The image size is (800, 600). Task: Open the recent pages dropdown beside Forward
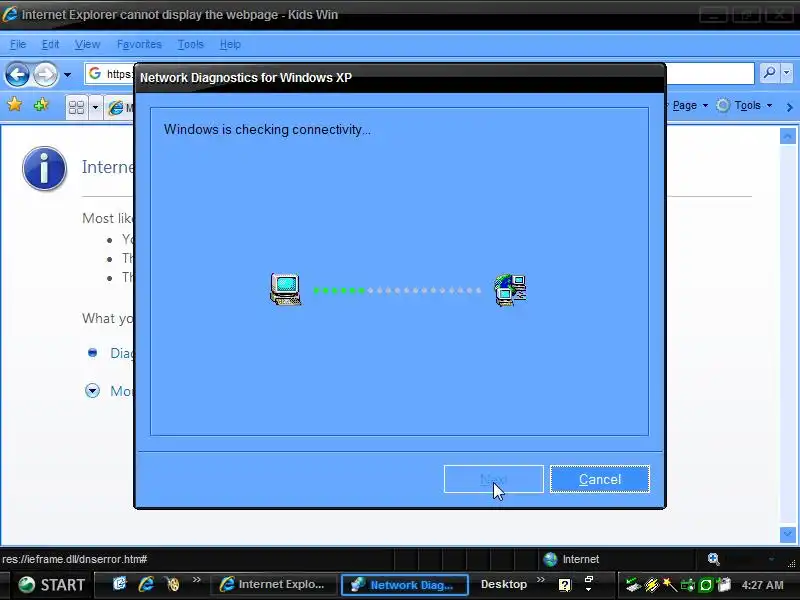pyautogui.click(x=67, y=75)
